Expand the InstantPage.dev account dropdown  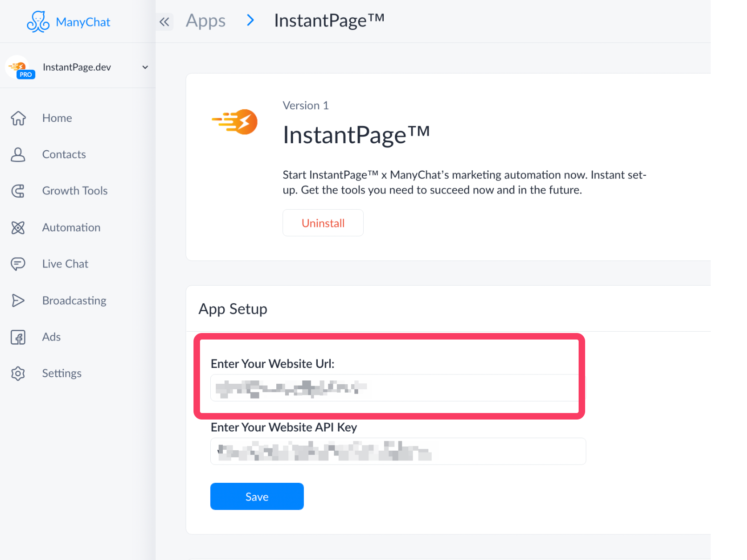point(145,67)
